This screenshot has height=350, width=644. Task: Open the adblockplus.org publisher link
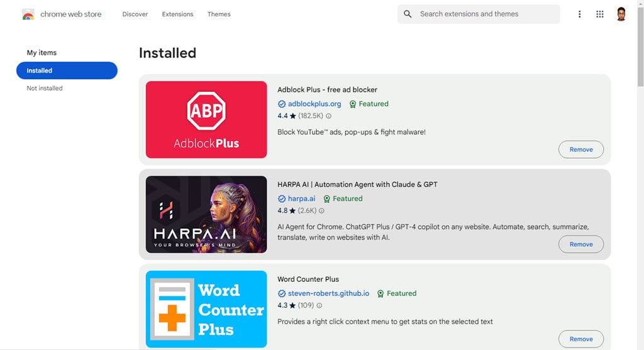pos(314,104)
